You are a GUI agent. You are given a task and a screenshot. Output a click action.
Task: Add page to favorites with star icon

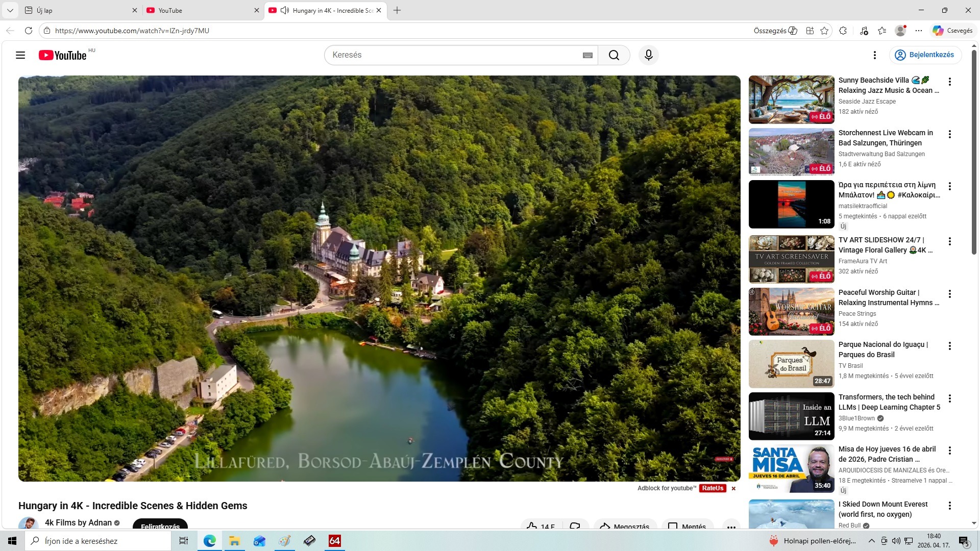point(824,31)
